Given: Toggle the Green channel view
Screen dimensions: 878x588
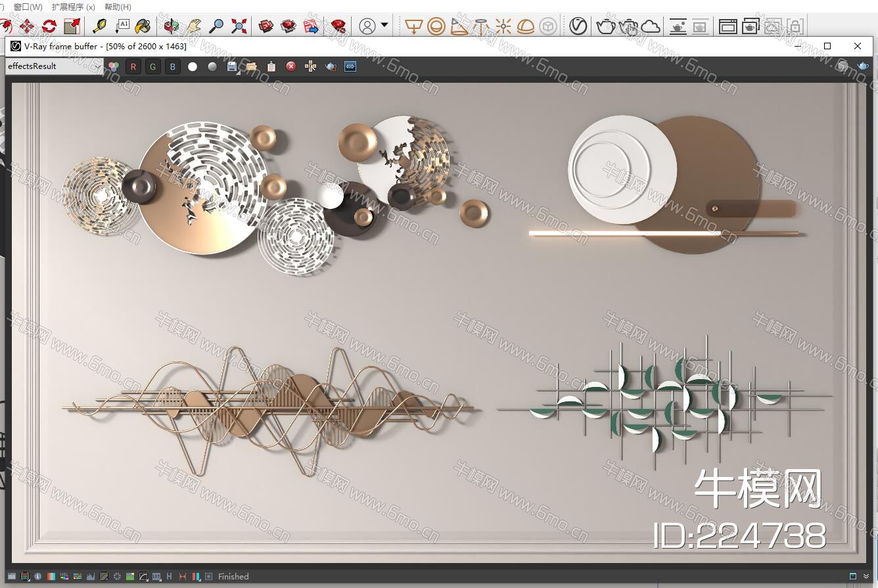Looking at the screenshot, I should (153, 66).
